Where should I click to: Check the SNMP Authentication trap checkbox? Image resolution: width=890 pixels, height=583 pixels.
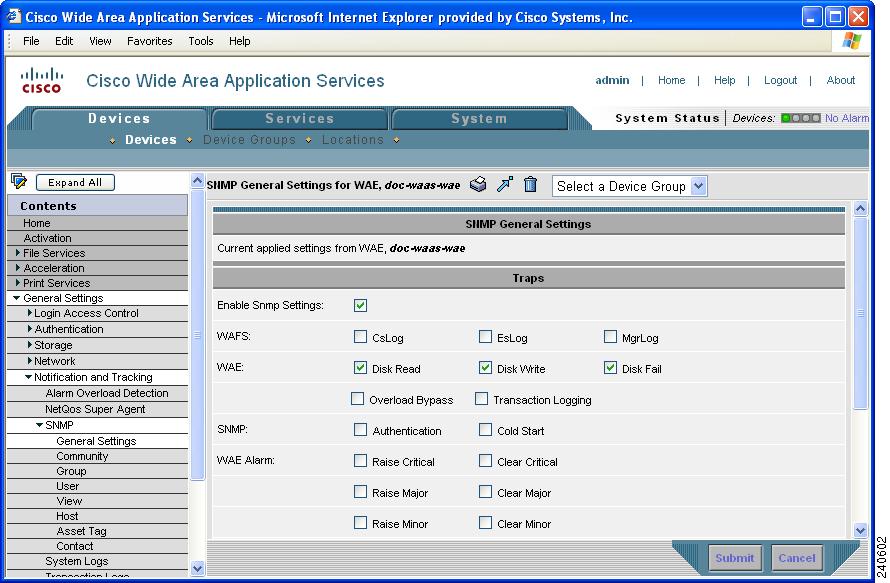(360, 430)
